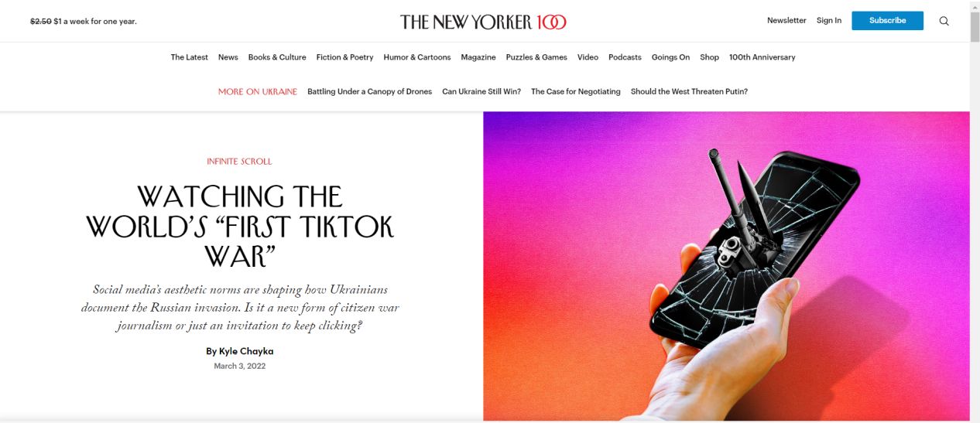The image size is (980, 423).
Task: Open Humor & Cartoons section
Action: coord(416,57)
